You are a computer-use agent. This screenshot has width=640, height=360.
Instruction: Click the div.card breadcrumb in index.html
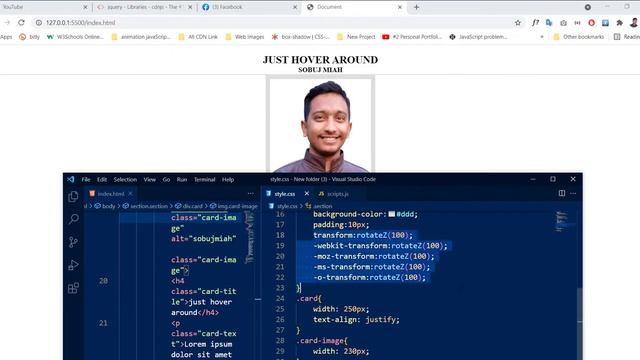(189, 206)
